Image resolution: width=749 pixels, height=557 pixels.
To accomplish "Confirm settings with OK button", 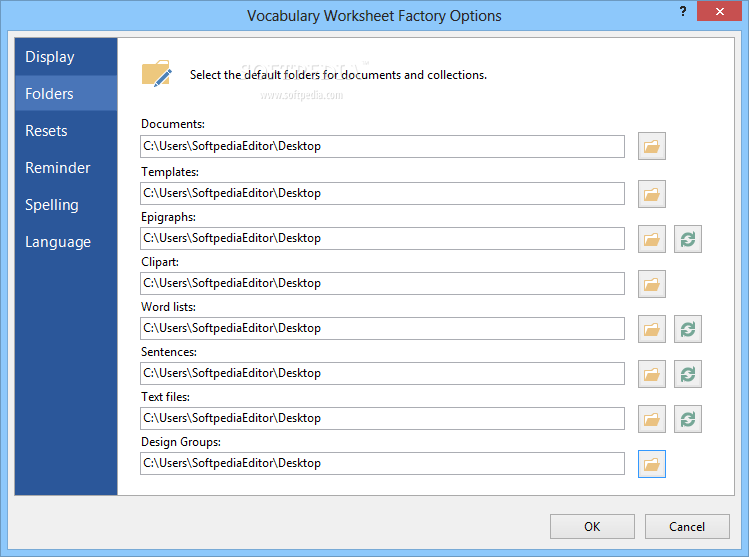I will click(x=592, y=526).
